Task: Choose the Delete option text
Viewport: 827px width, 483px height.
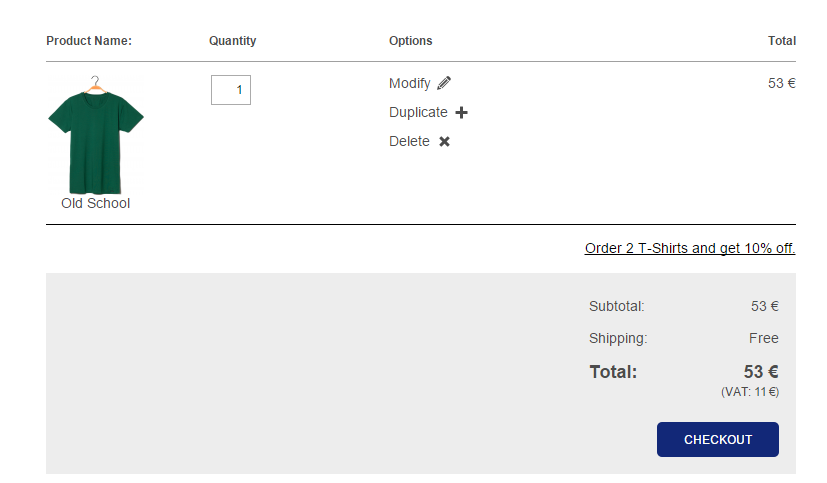Action: (409, 141)
